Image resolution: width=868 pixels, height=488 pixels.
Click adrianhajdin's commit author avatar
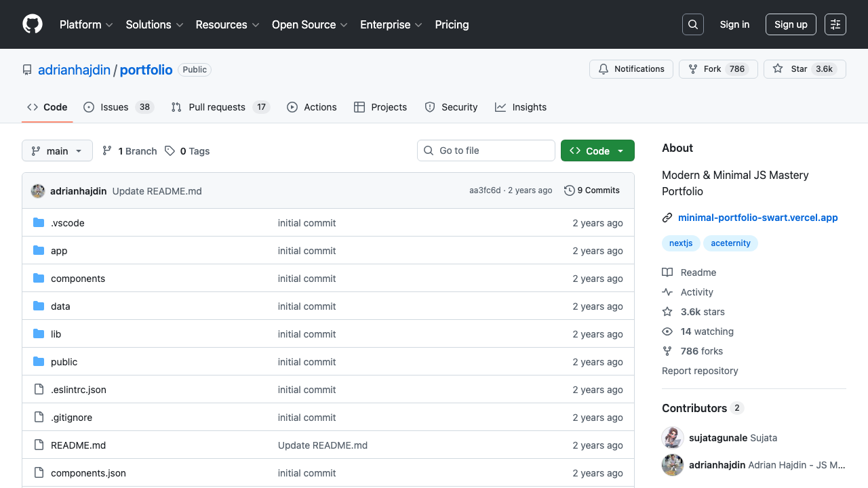38,191
